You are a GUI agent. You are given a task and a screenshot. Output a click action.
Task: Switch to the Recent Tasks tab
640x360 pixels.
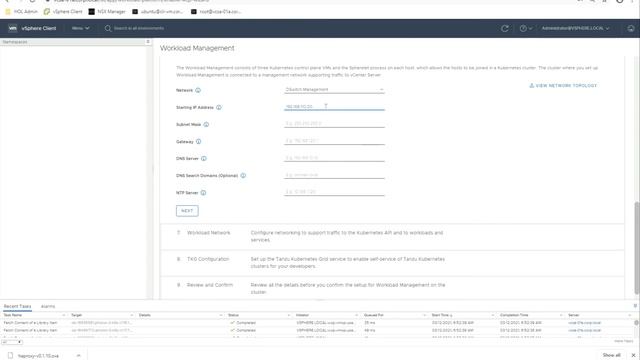click(17, 306)
